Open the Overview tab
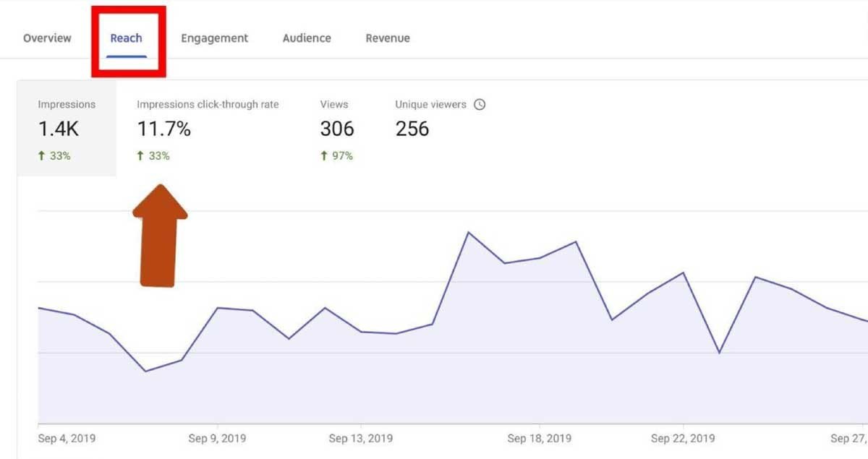Viewport: 868px width, 459px height. click(x=47, y=38)
